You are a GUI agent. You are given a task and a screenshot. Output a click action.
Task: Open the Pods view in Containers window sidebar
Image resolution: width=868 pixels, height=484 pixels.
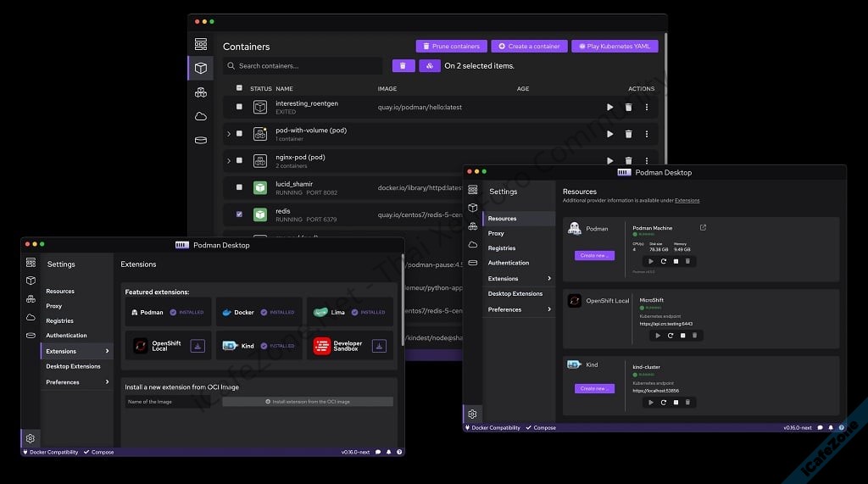click(x=201, y=92)
